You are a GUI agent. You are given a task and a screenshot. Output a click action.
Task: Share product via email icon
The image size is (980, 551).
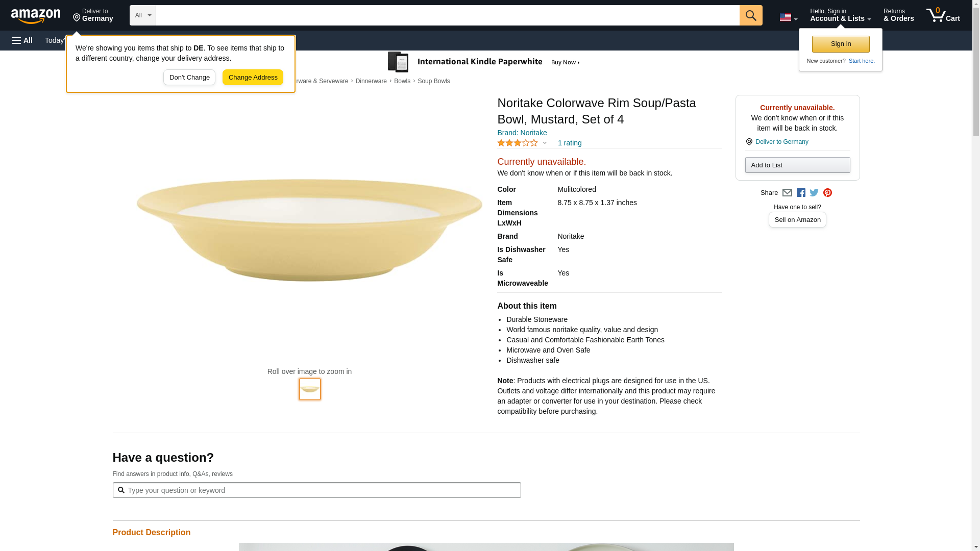(787, 193)
